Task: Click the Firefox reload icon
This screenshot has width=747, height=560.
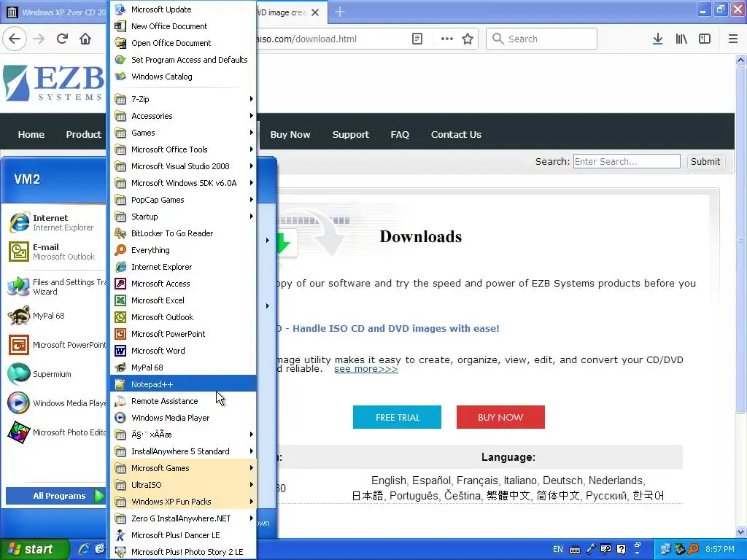Action: point(62,39)
